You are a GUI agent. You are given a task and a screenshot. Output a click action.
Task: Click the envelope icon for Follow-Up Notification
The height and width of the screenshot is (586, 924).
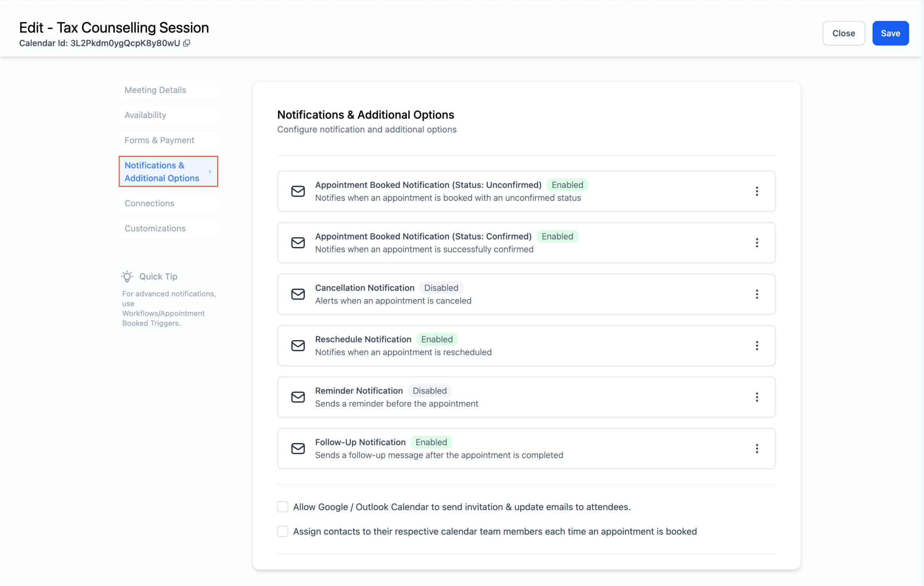[x=298, y=448]
